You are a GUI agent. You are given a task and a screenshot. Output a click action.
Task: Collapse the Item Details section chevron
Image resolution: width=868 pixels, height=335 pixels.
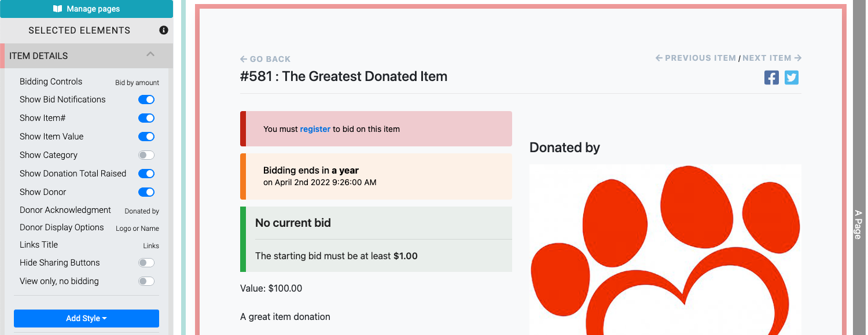click(150, 55)
